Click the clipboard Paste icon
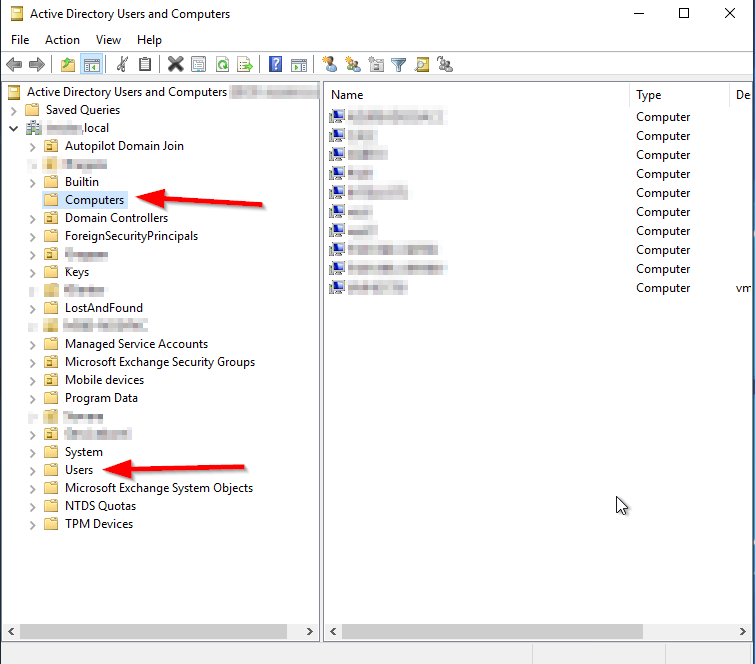This screenshot has width=755, height=664. tap(144, 64)
